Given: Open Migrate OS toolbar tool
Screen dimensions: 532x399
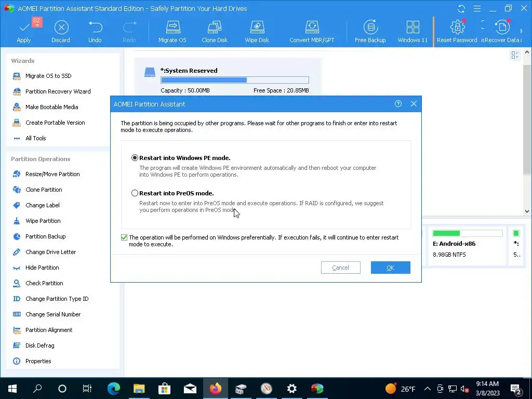Looking at the screenshot, I should [172, 31].
